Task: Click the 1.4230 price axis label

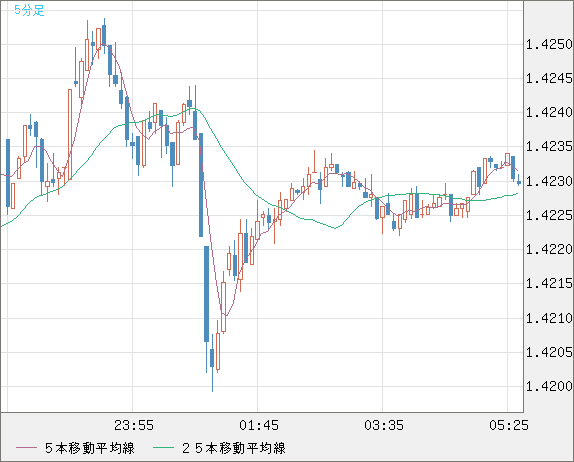Action: pyautogui.click(x=549, y=181)
